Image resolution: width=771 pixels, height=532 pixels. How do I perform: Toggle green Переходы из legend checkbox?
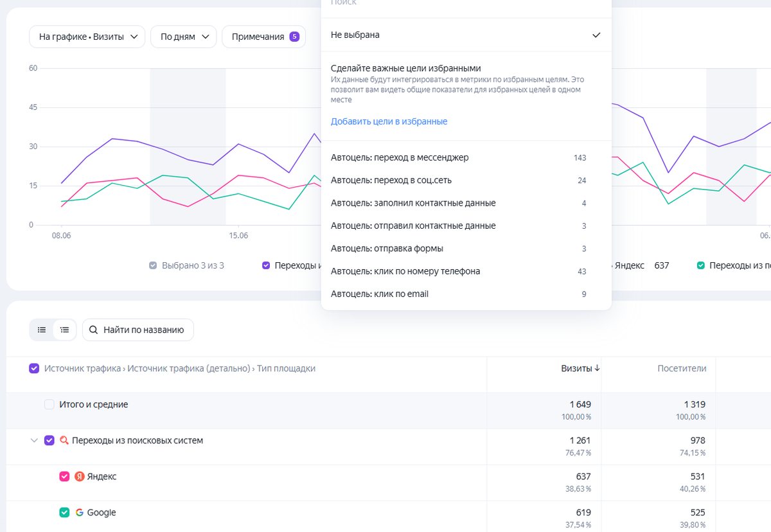(x=701, y=265)
